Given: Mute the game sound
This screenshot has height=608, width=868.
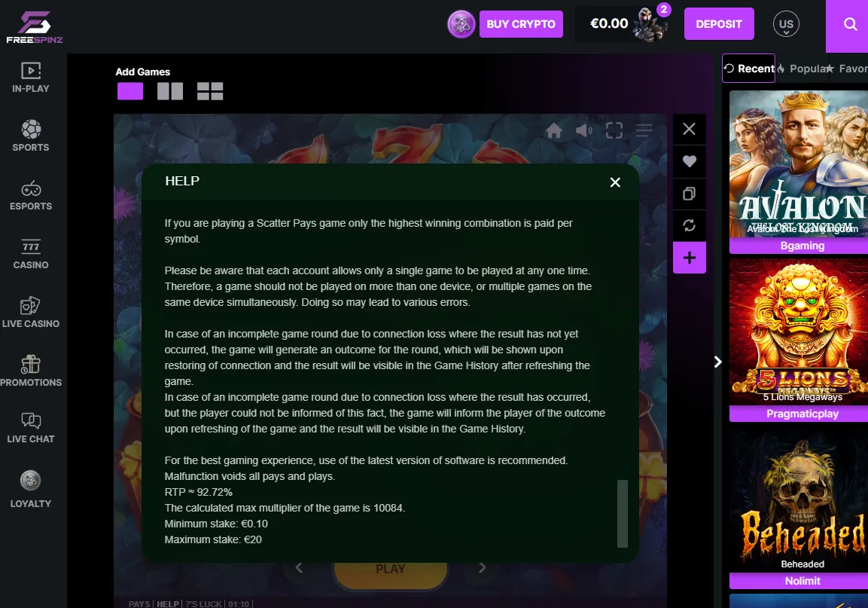Looking at the screenshot, I should 584,130.
